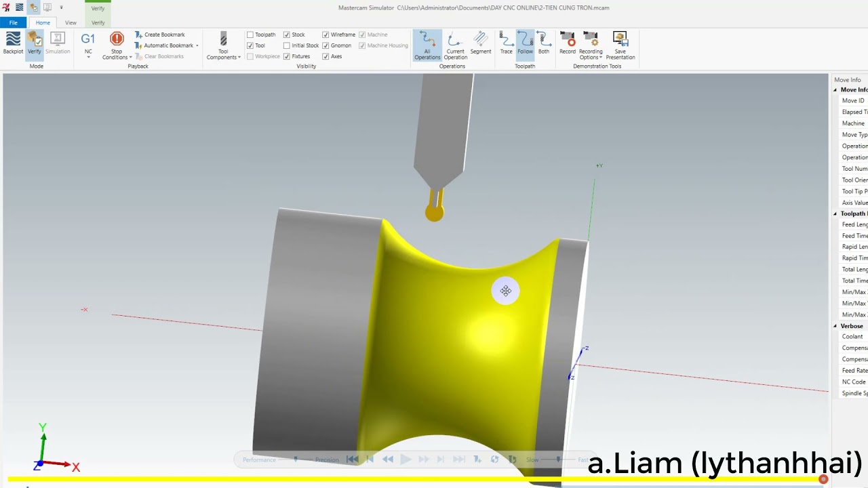Open the G1 NC display options
The width and height of the screenshot is (868, 488).
pyautogui.click(x=88, y=45)
